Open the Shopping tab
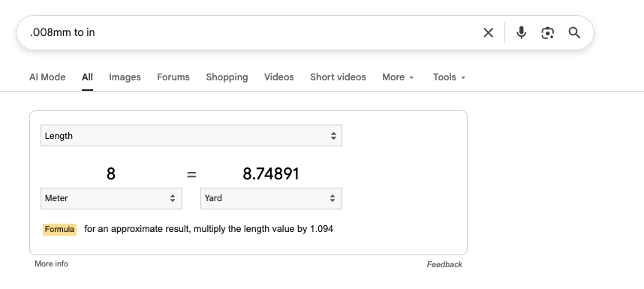 point(227,77)
